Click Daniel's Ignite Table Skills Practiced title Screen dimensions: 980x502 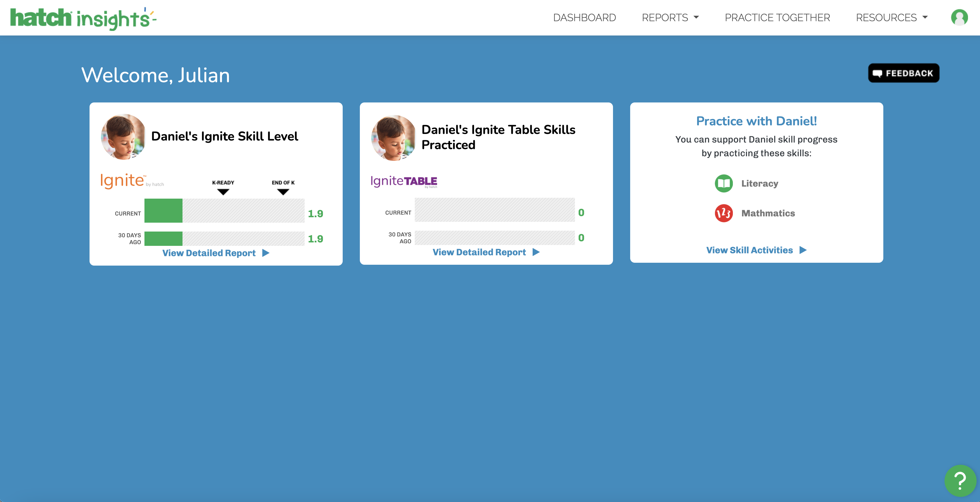[x=498, y=137]
